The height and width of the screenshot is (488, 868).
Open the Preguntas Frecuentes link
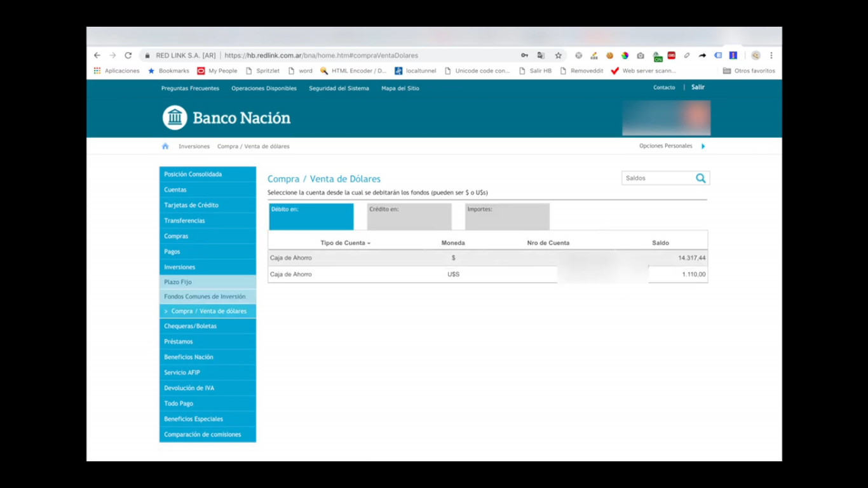coord(190,88)
